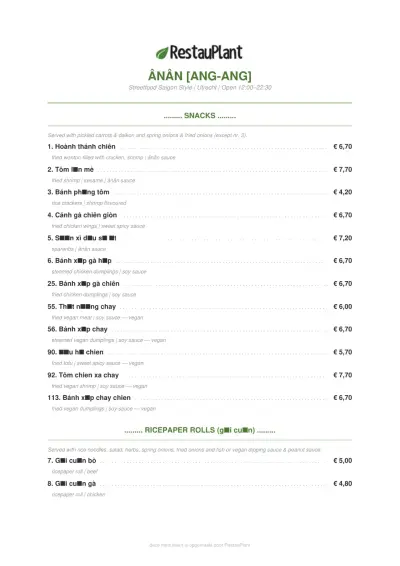The image size is (400, 566).
Task: Select menu item 1. Hoành thánh chiên
Action: (82, 147)
